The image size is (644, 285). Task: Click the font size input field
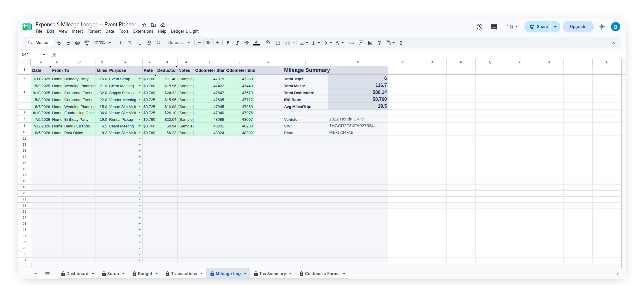[x=208, y=43]
